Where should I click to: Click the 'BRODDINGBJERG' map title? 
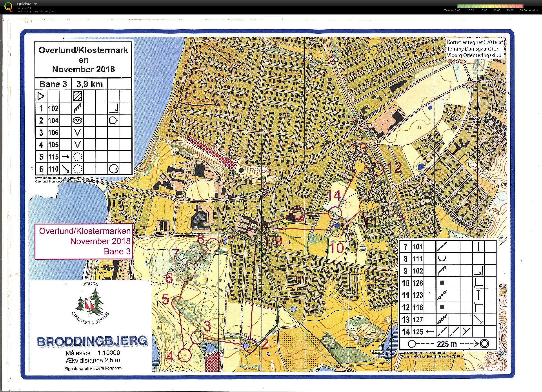pos(92,341)
